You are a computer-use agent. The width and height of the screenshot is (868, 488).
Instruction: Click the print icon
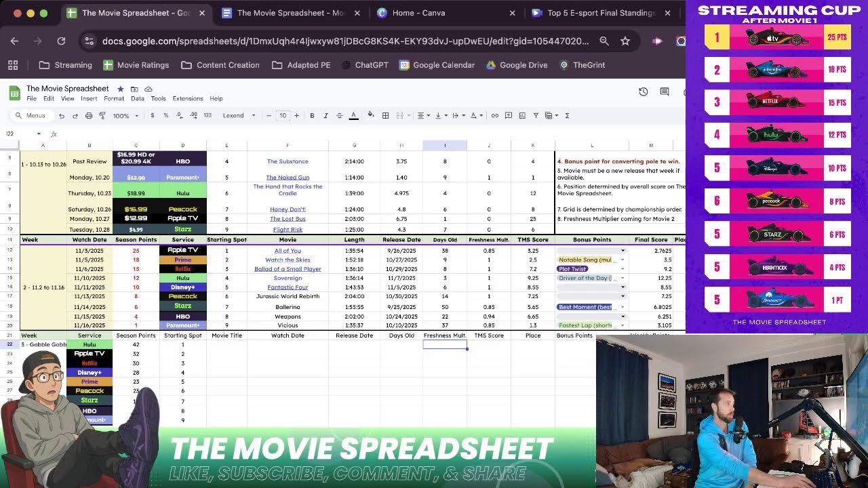coord(89,116)
